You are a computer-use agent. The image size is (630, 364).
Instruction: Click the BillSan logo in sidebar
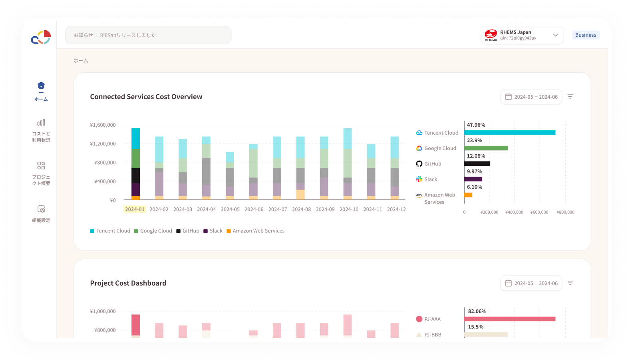(x=41, y=37)
